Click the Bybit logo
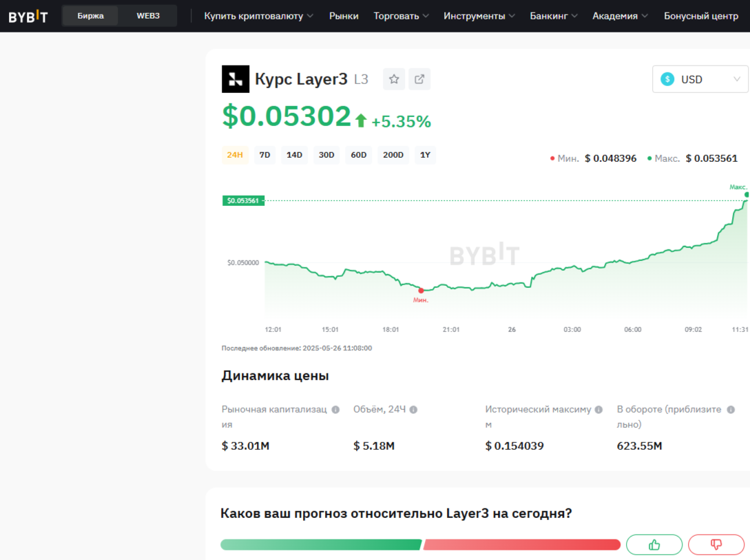The width and height of the screenshot is (750, 560). tap(28, 17)
